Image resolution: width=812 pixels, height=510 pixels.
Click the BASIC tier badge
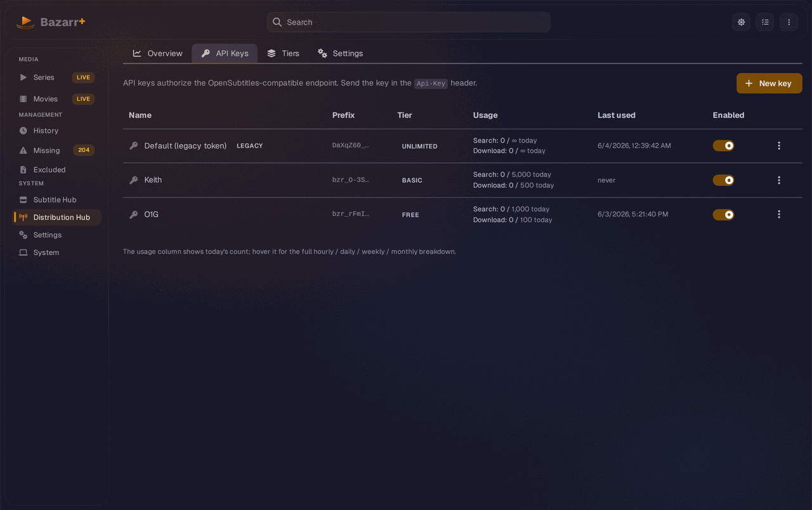pos(412,181)
